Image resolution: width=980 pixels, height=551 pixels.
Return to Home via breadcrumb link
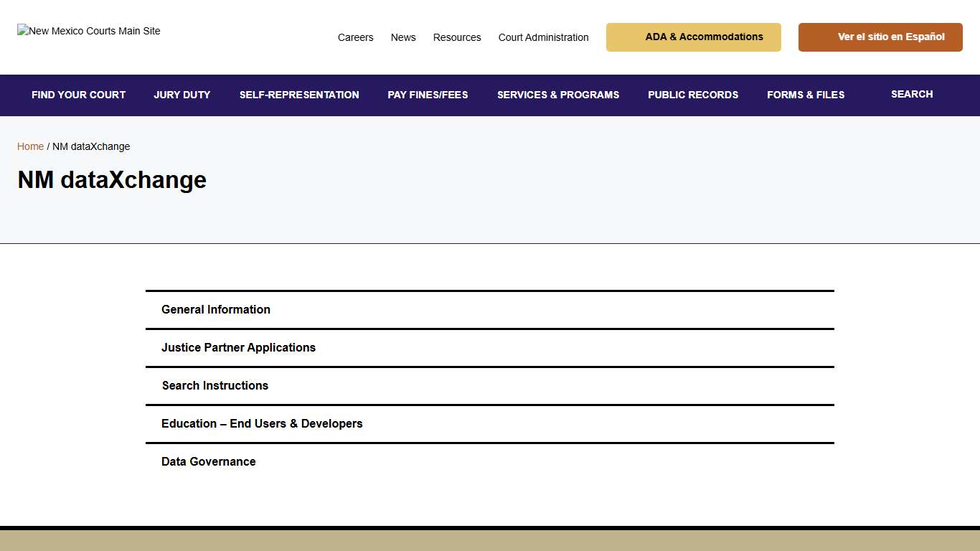(x=30, y=146)
